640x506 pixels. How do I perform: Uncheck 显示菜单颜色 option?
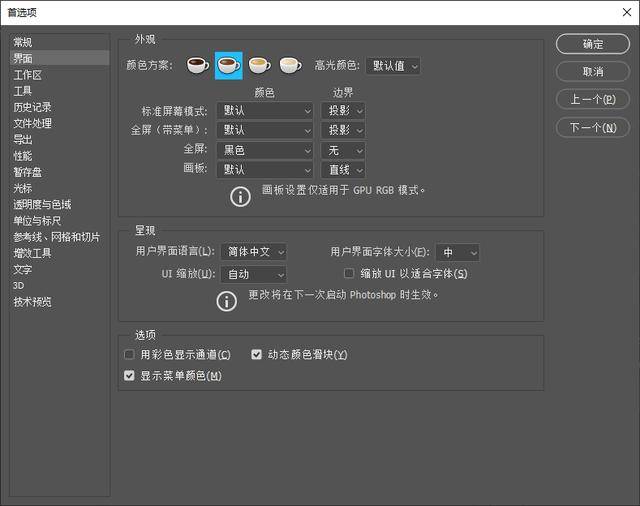[x=129, y=376]
